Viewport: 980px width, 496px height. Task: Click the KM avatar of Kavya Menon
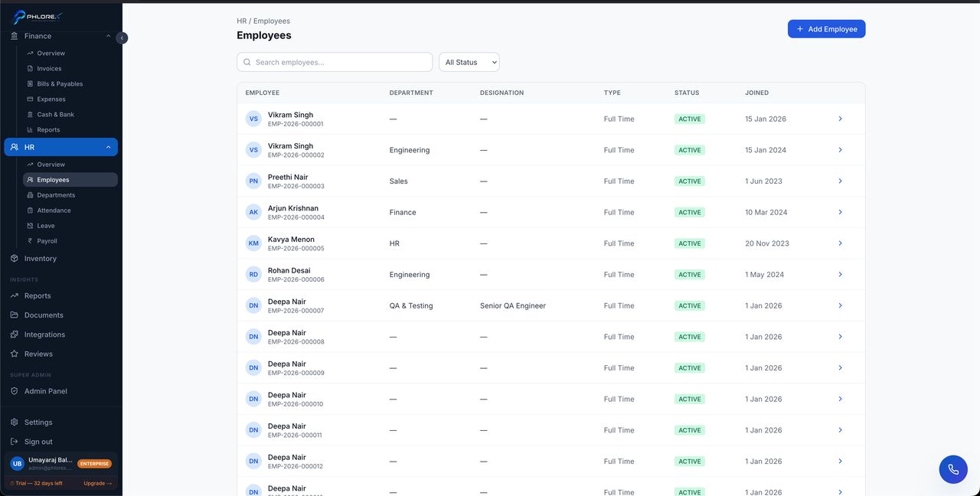point(253,243)
